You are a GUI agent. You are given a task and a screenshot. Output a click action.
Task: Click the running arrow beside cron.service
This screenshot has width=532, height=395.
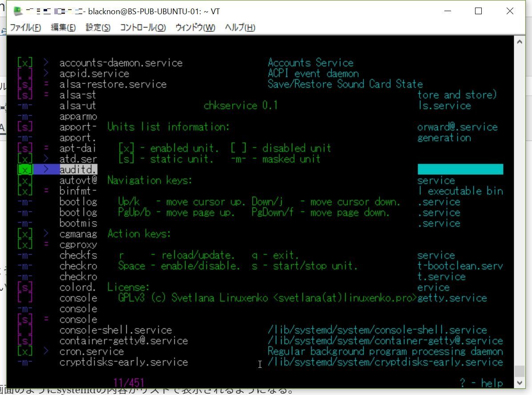coord(46,351)
